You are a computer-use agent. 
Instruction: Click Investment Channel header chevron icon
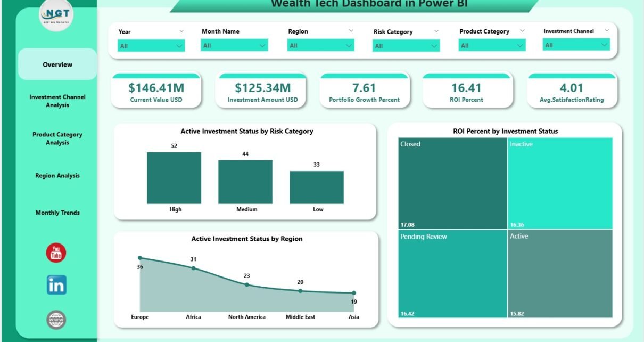point(606,31)
